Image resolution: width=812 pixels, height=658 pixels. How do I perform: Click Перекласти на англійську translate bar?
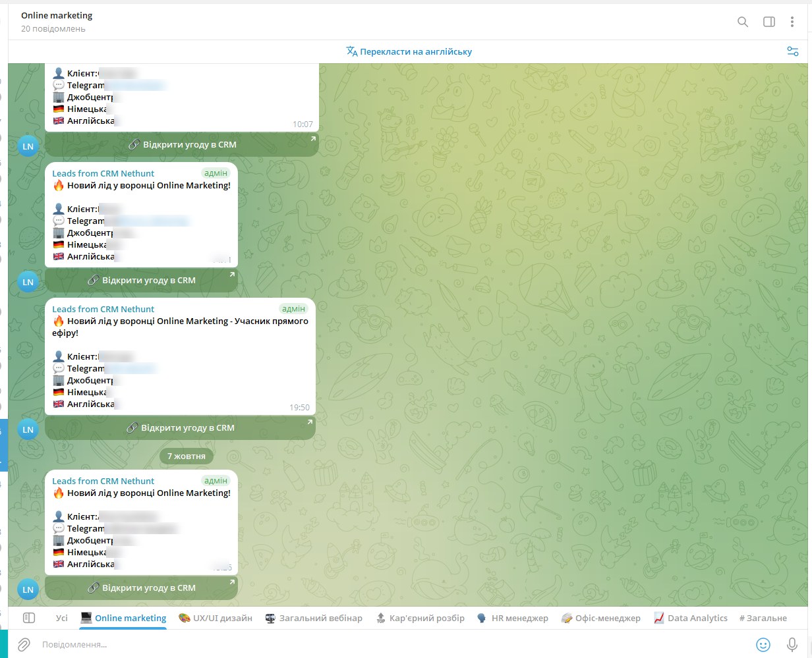pos(409,51)
